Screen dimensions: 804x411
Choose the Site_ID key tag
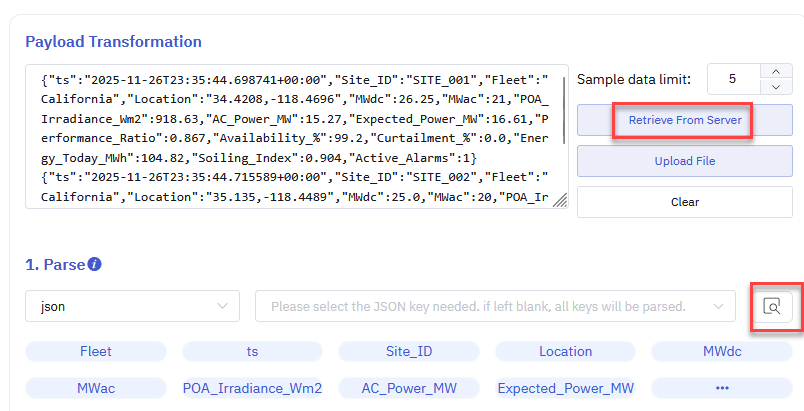(x=409, y=351)
